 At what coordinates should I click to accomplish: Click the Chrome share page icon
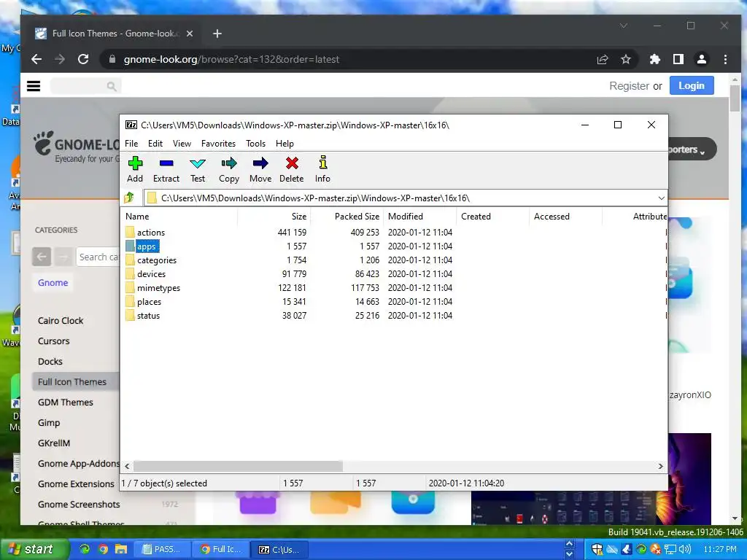click(602, 59)
